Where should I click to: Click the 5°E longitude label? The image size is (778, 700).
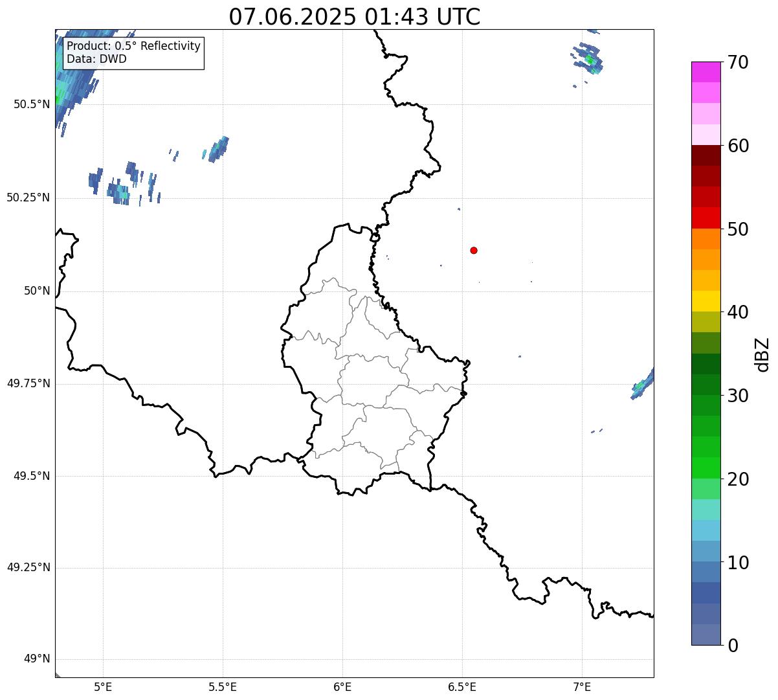pyautogui.click(x=104, y=688)
